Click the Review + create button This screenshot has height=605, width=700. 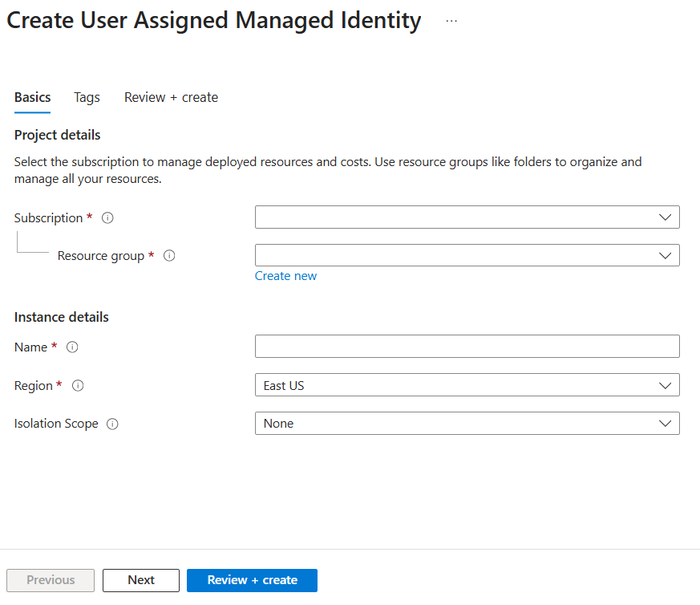tap(252, 580)
